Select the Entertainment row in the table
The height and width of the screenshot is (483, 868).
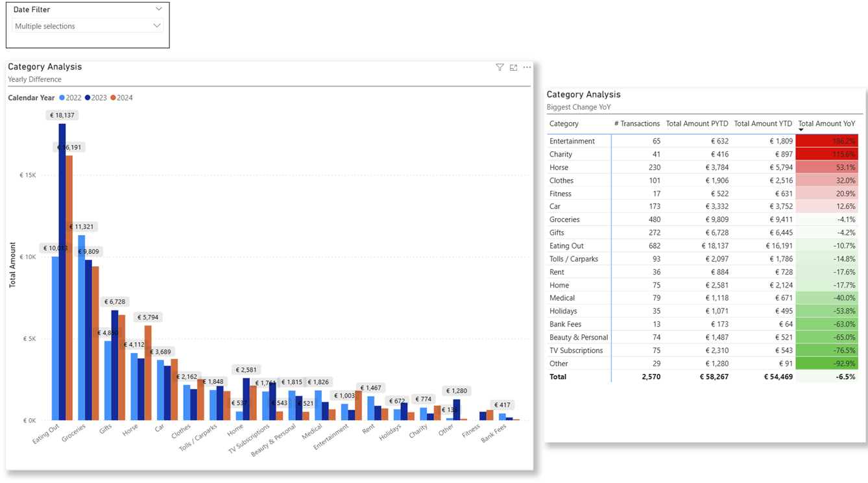[x=572, y=141]
